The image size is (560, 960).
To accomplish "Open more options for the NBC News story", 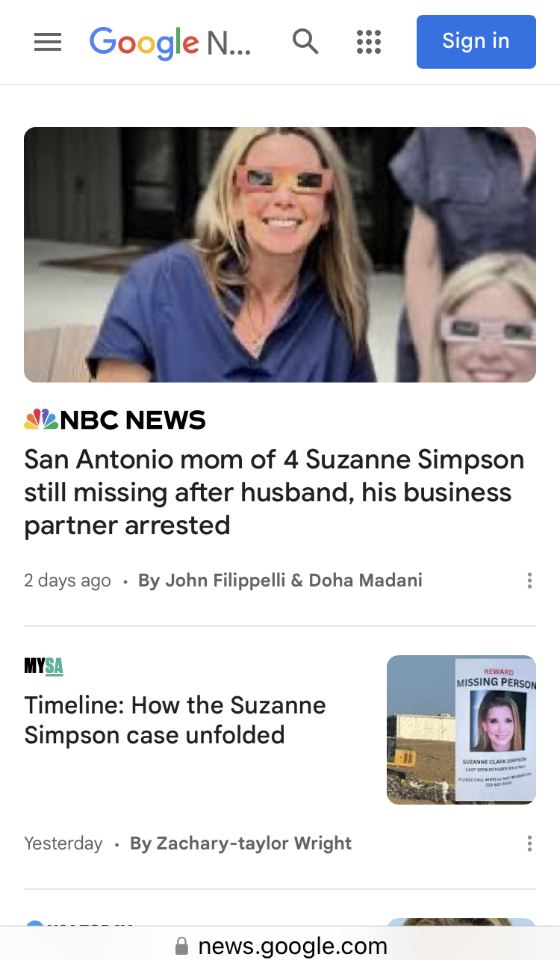I will point(529,580).
